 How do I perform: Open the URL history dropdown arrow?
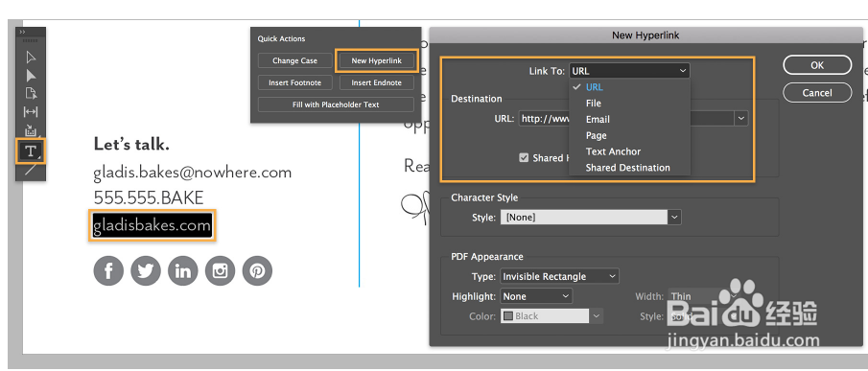pyautogui.click(x=740, y=118)
